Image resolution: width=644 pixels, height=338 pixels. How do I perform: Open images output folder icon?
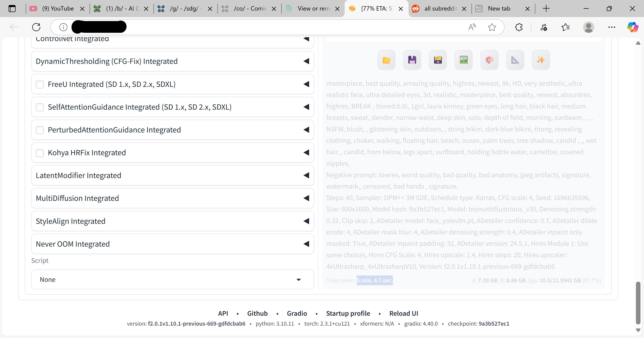click(387, 60)
